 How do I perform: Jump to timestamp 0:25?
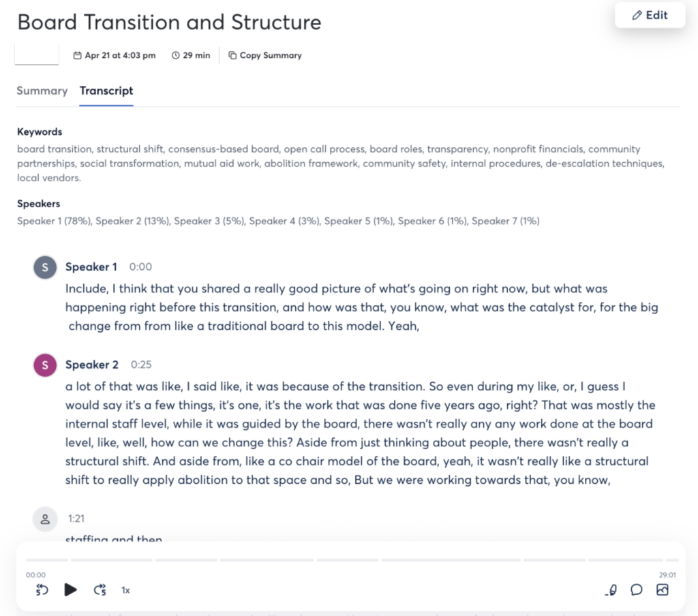point(141,365)
